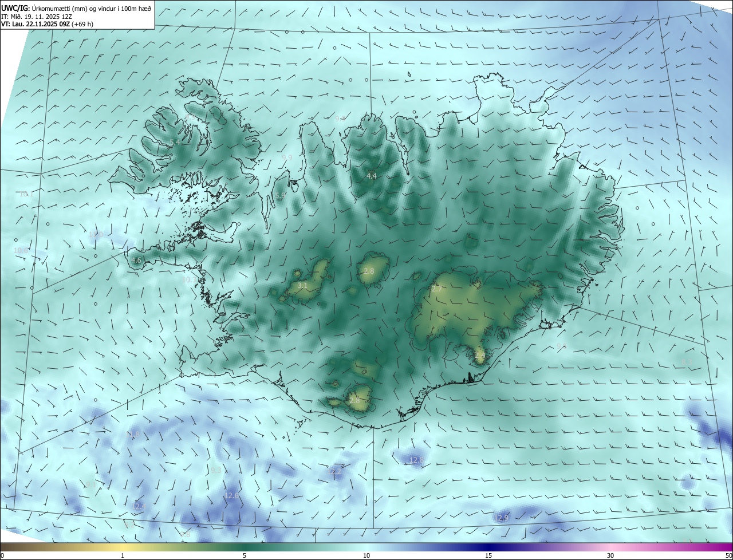Screen dimensions: 733x560
Task: Click the 12.4 value label on the map
Action: coord(139,506)
